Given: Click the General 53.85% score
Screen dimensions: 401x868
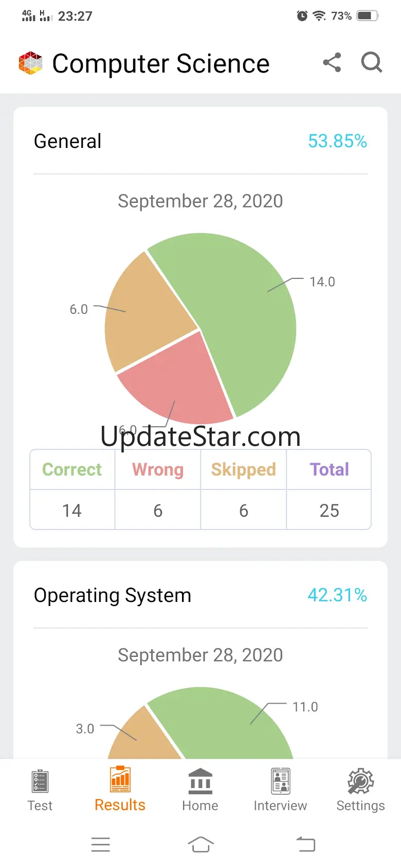Looking at the screenshot, I should [x=337, y=141].
